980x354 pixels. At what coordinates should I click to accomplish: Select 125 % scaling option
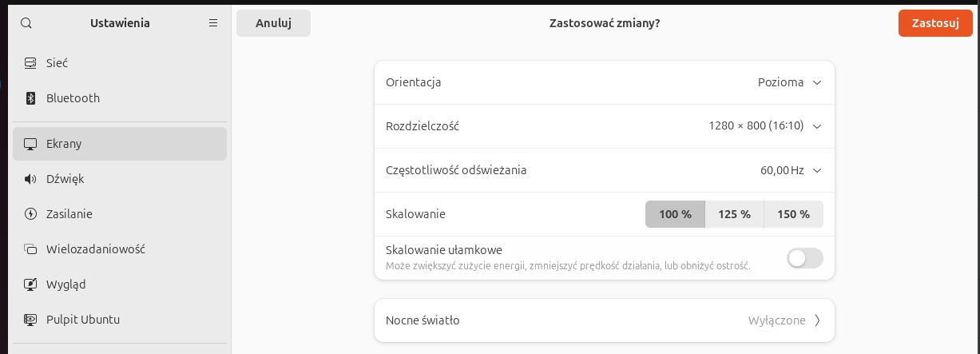[x=734, y=214]
